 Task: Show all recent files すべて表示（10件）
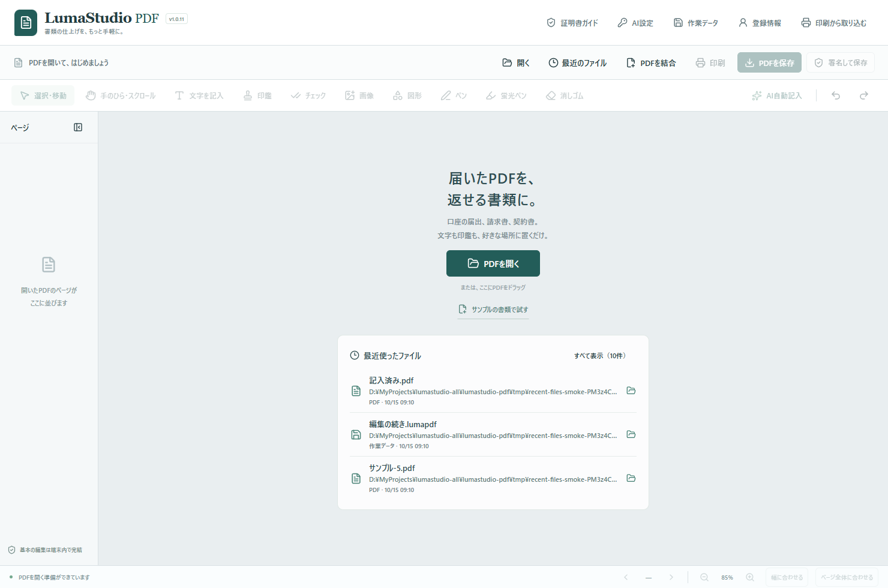coord(600,356)
